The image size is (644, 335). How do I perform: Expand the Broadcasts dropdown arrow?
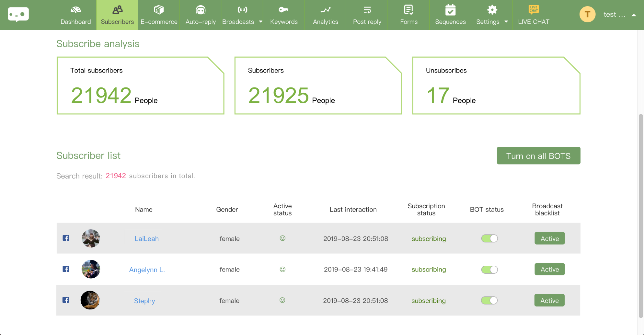tap(261, 22)
